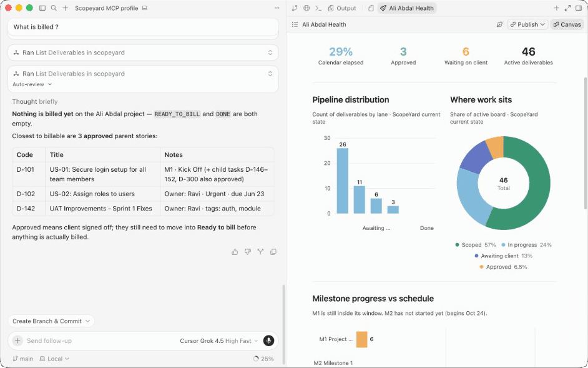Click the 3 Approved metric
This screenshot has height=368, width=588.
point(403,56)
